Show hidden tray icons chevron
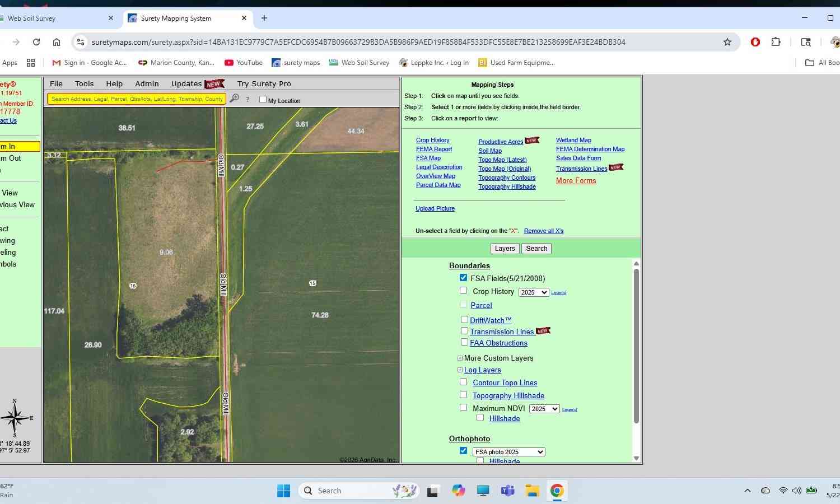Screen dimensions: 840x504 [x=747, y=491]
